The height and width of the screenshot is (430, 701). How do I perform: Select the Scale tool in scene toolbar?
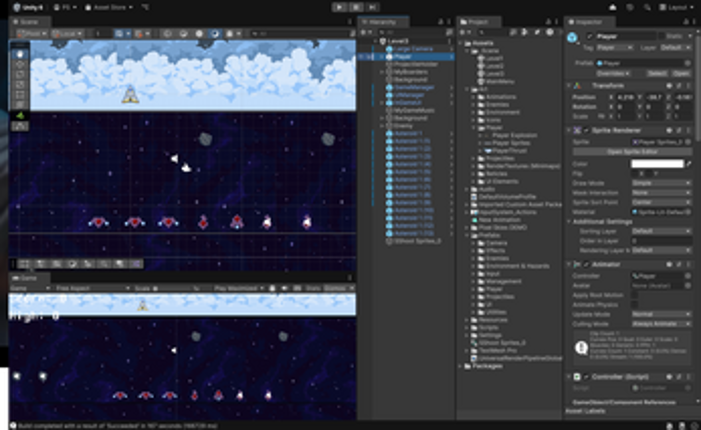click(20, 84)
